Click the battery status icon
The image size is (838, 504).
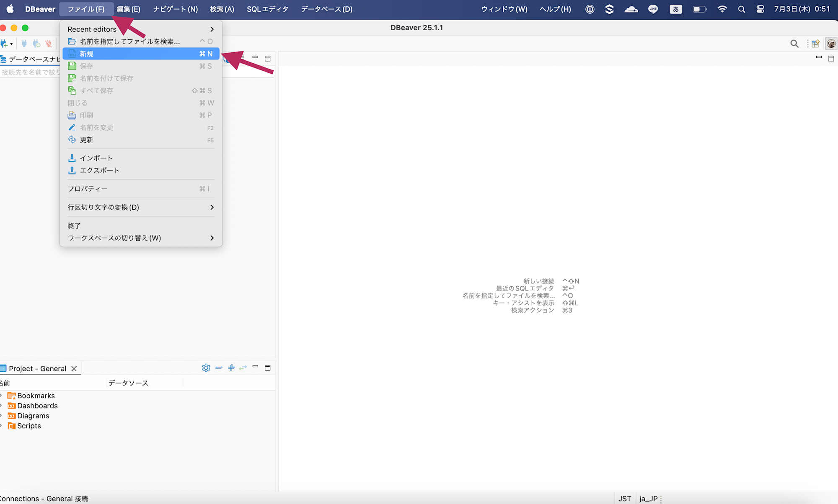point(699,9)
